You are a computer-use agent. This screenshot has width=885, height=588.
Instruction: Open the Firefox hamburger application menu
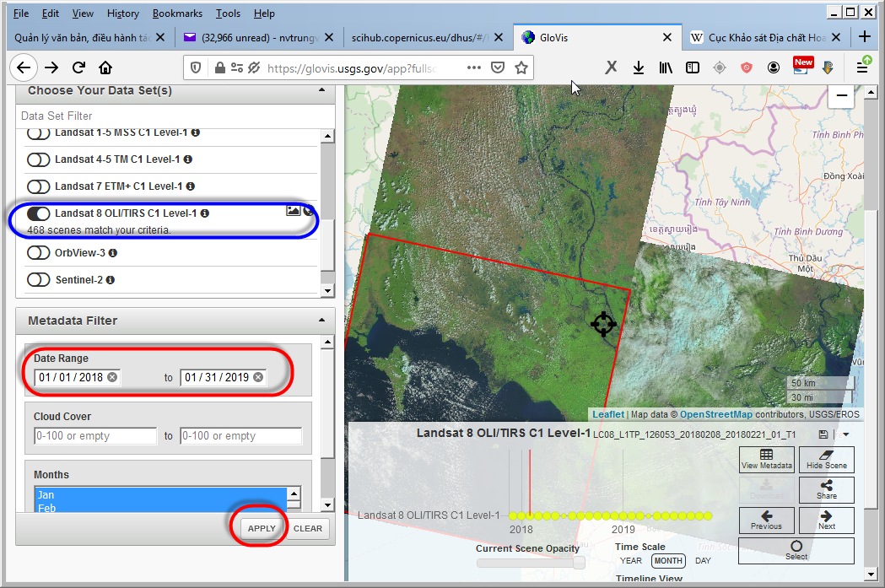tap(862, 67)
